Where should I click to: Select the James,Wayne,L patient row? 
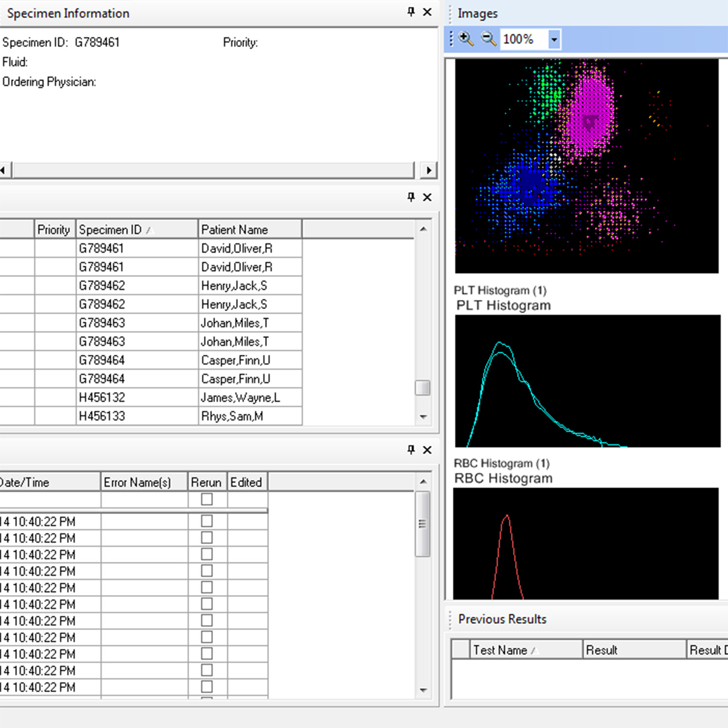[x=240, y=397]
